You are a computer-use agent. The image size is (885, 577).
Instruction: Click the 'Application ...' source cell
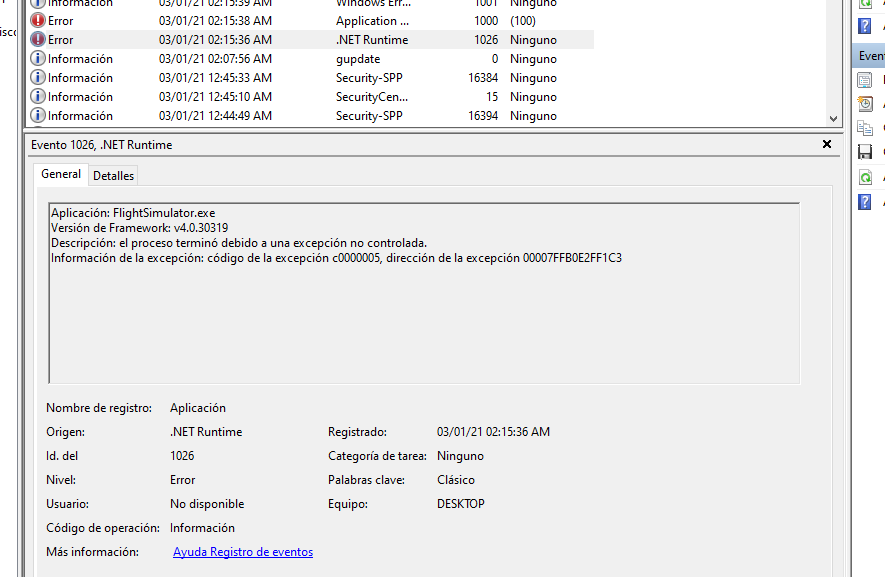[373, 20]
